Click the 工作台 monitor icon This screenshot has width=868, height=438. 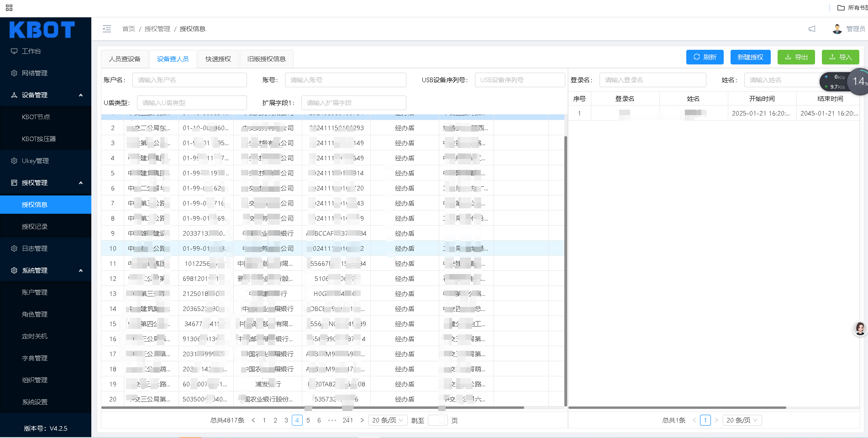pyautogui.click(x=14, y=51)
